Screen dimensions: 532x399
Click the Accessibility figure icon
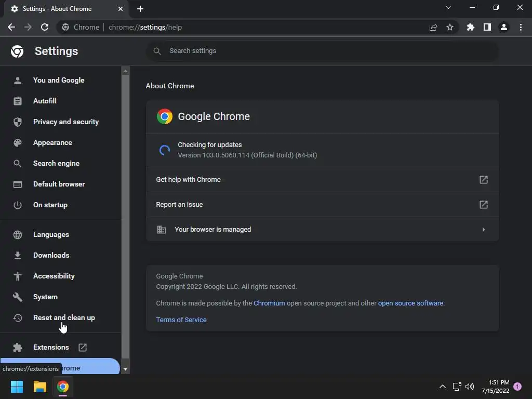coord(17,276)
